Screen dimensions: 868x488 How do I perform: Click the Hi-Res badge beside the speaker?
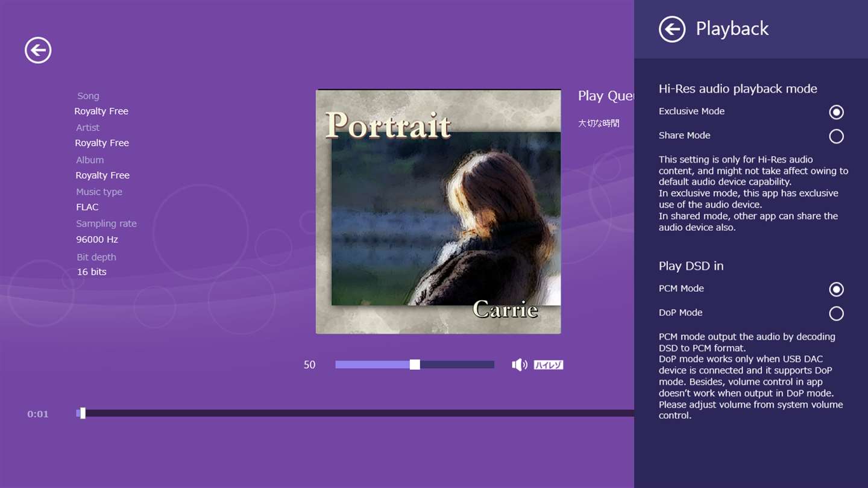(549, 364)
